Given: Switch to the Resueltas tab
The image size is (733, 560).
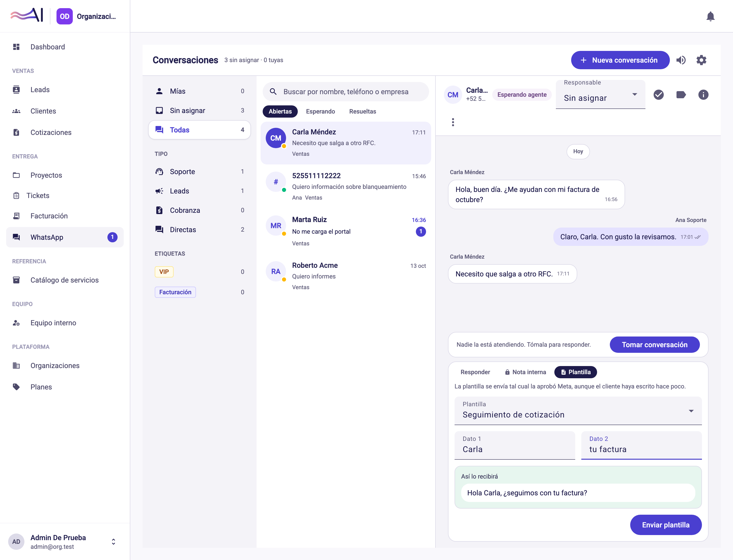Looking at the screenshot, I should coord(362,111).
